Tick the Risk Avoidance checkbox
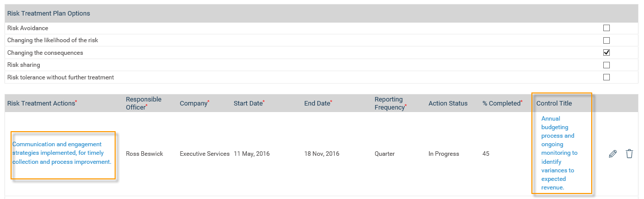644x199 pixels. (606, 28)
